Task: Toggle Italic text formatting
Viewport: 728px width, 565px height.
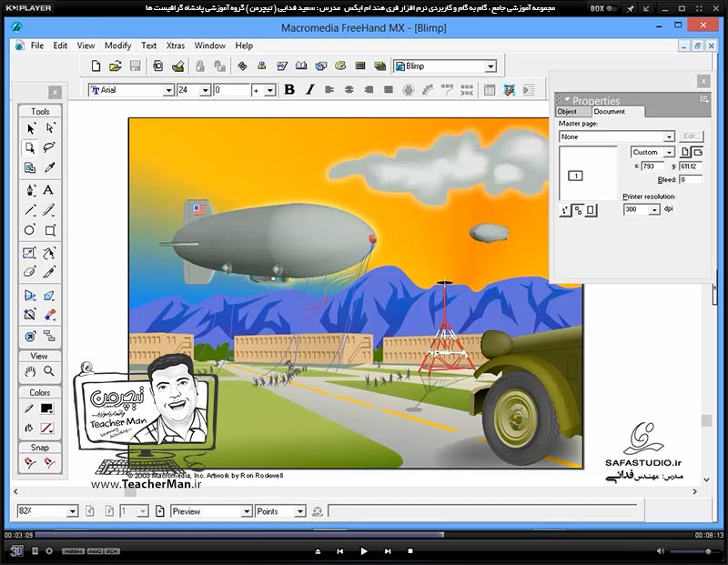Action: [310, 89]
